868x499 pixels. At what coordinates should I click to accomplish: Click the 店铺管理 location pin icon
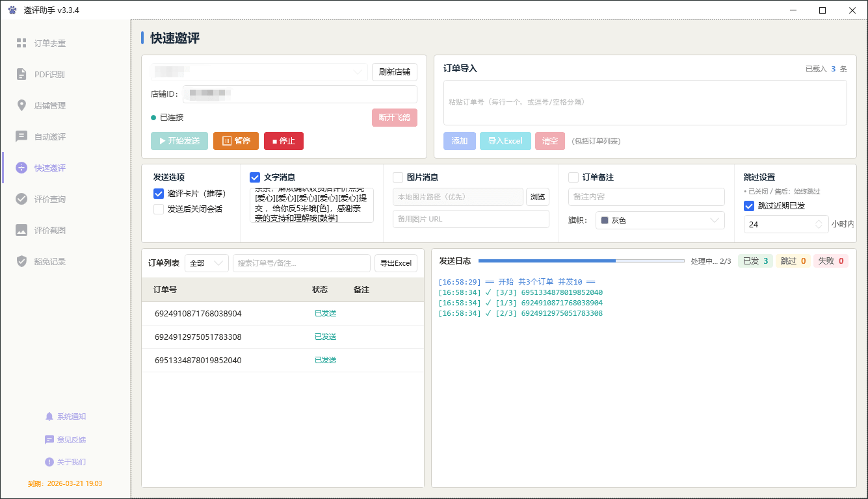21,106
